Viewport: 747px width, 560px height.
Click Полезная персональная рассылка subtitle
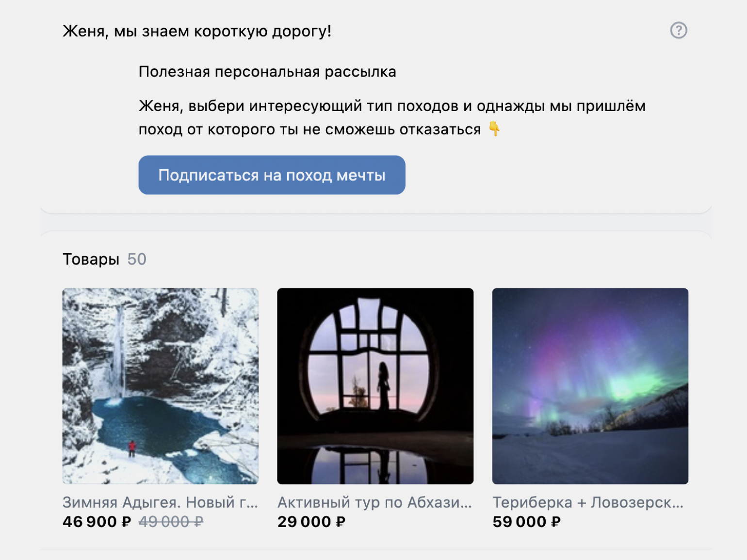(x=267, y=72)
